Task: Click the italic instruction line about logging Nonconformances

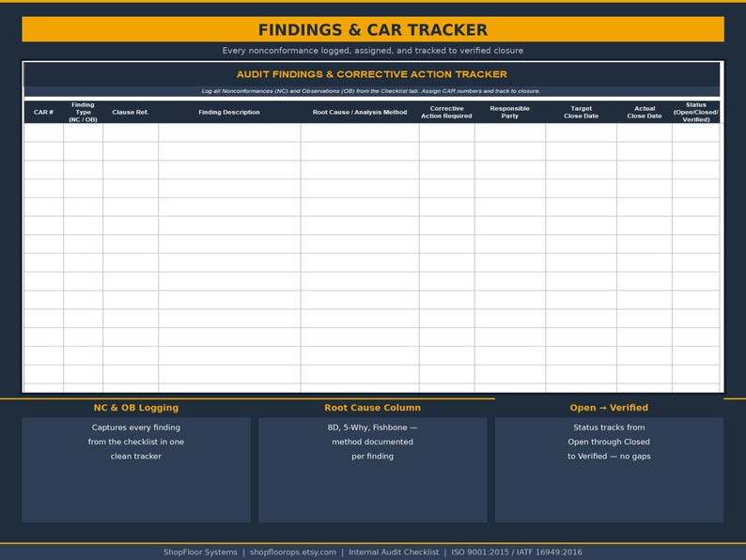Action: tap(370, 91)
